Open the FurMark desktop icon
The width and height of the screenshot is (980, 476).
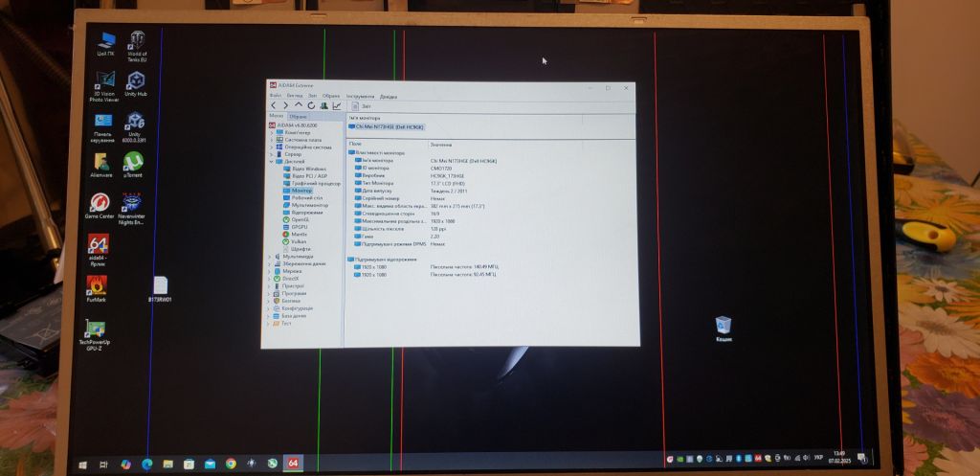tap(97, 289)
